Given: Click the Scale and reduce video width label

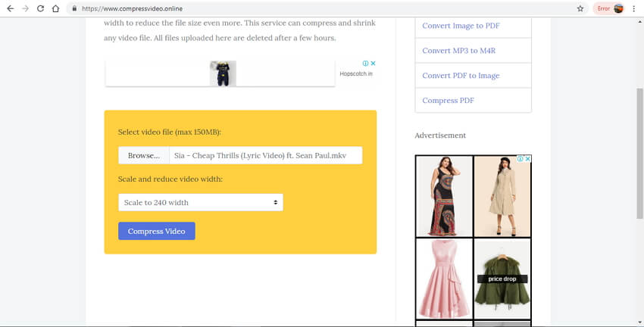Looking at the screenshot, I should (170, 179).
